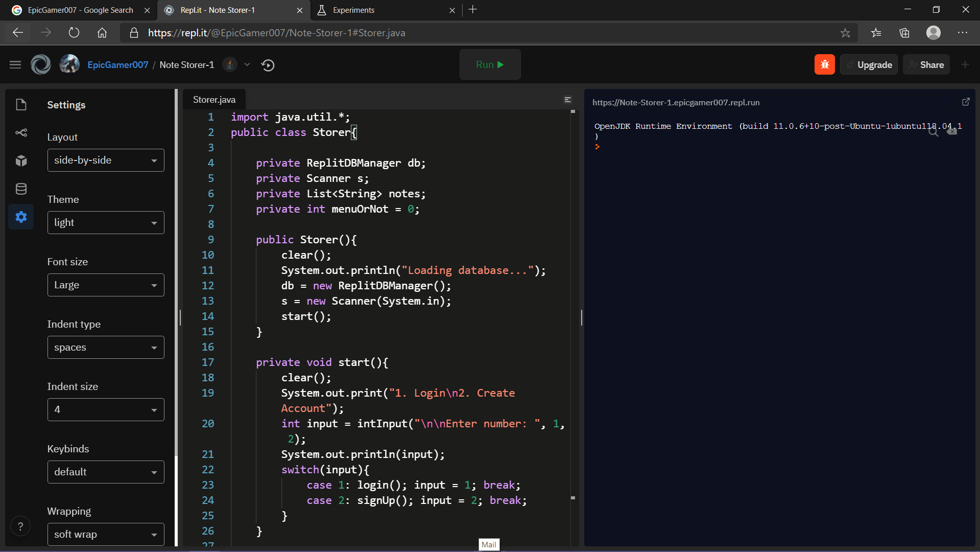Open the Wrapping soft wrap dropdown
Image resolution: width=980 pixels, height=552 pixels.
(106, 534)
